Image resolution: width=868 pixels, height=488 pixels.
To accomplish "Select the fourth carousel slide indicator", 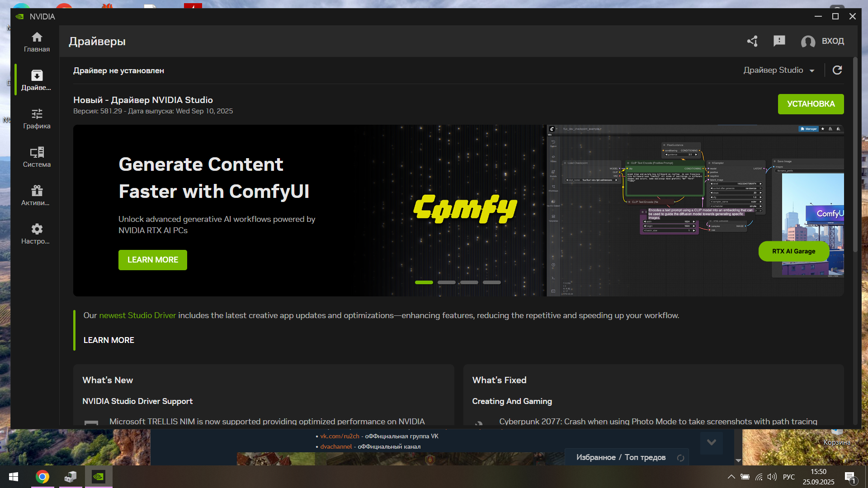I will pos(491,282).
